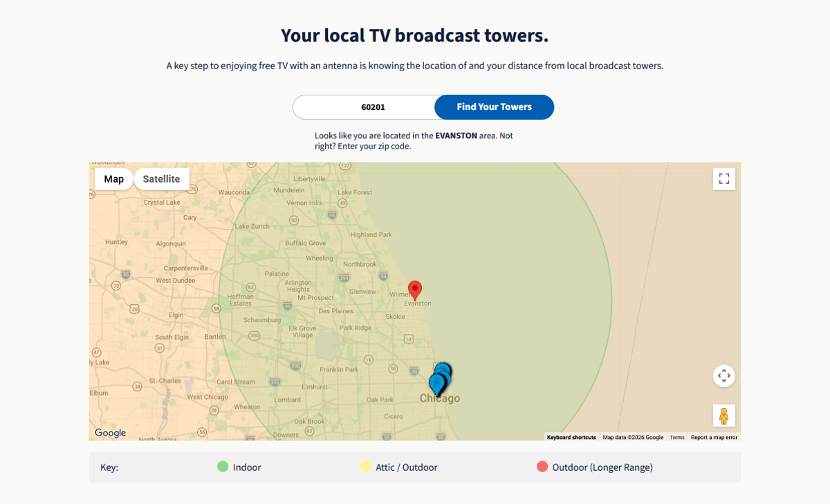This screenshot has height=504, width=830.
Task: Click the St. Charles map label
Action: [165, 380]
